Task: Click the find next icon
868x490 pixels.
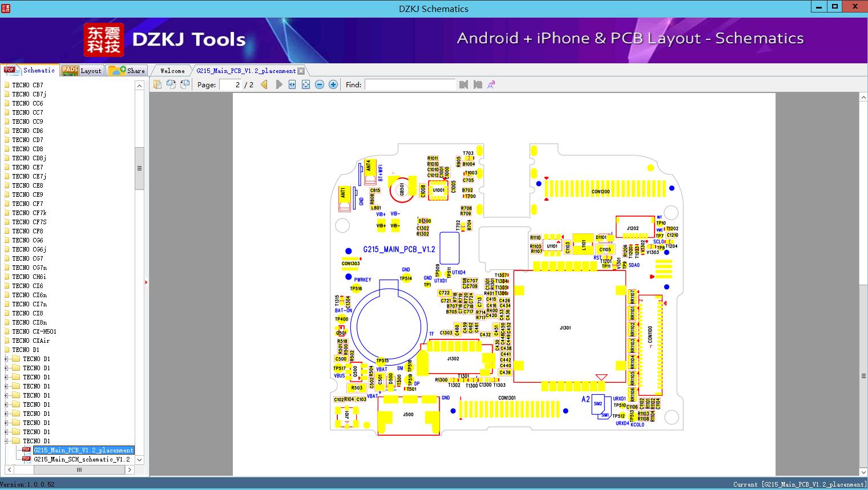Action: (x=478, y=84)
